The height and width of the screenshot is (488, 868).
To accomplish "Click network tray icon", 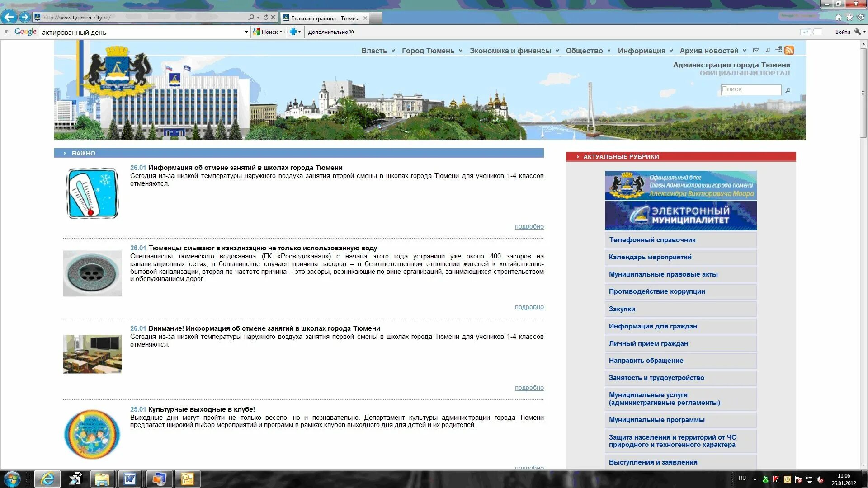I will point(810,479).
